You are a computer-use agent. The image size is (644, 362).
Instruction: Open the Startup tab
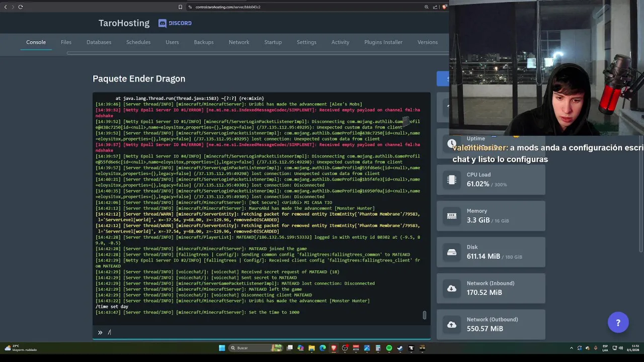point(273,42)
